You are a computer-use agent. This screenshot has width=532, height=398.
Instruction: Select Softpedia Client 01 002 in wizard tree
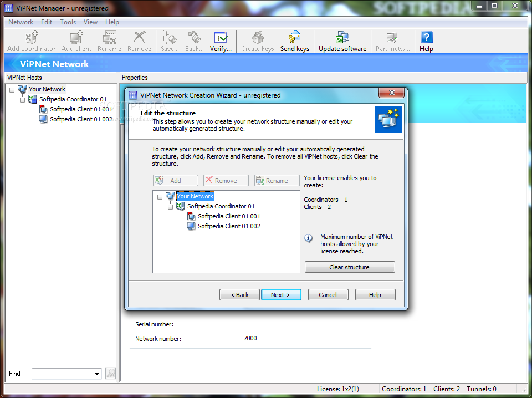click(229, 226)
